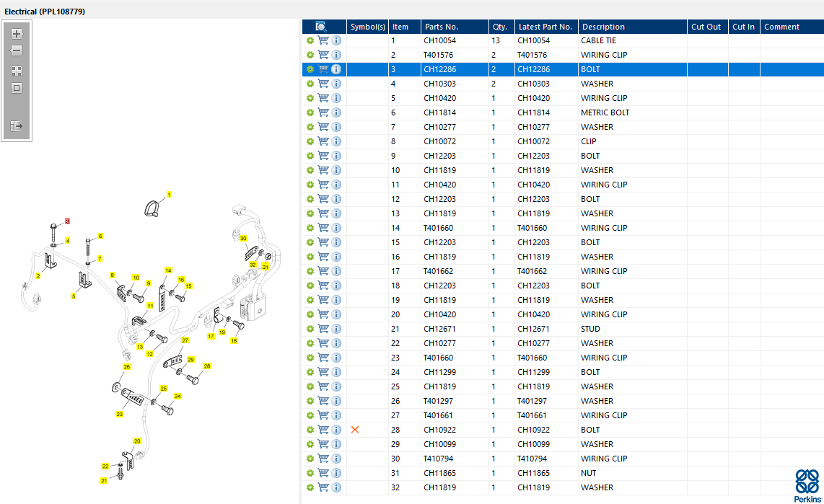Click the list-with-arrow export icon
Screen dimensions: 824x504
coord(17,126)
